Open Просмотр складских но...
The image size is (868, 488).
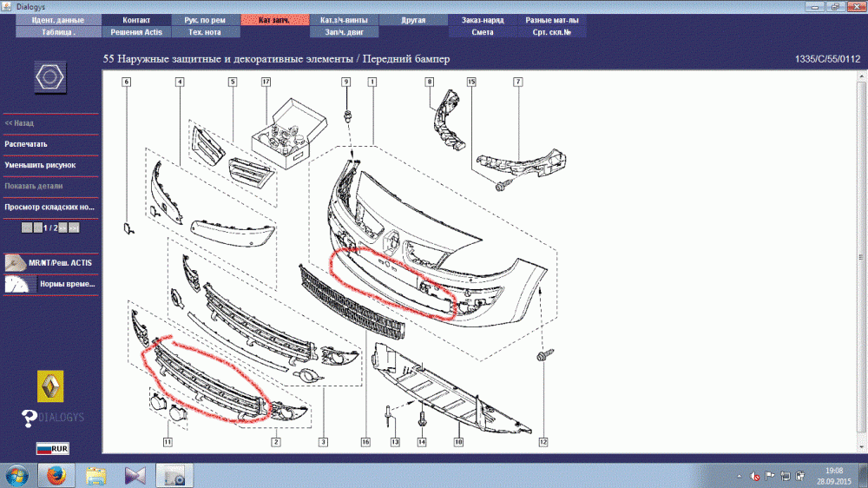click(49, 208)
